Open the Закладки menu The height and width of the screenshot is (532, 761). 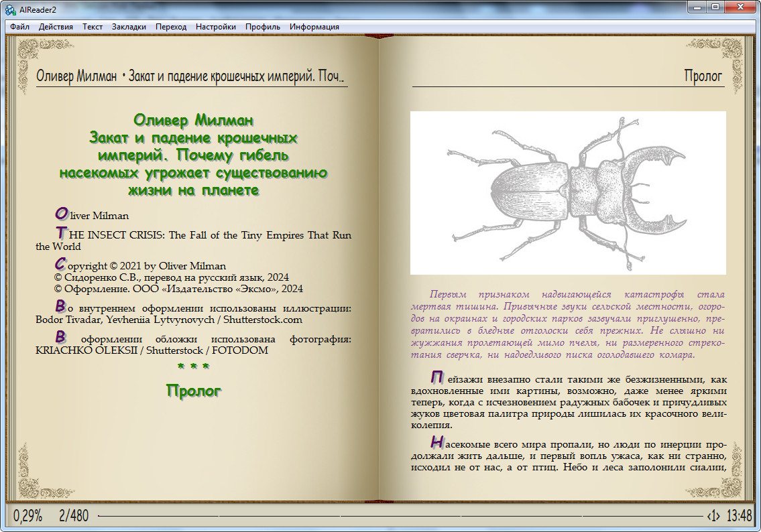tap(129, 27)
